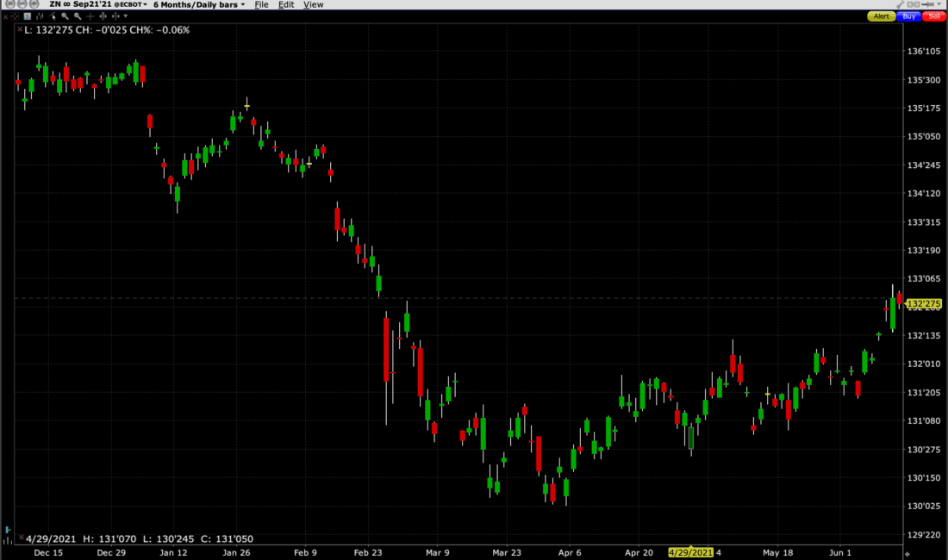The width and height of the screenshot is (948, 560).
Task: Toggle the quote line via its X marker
Action: (20, 29)
